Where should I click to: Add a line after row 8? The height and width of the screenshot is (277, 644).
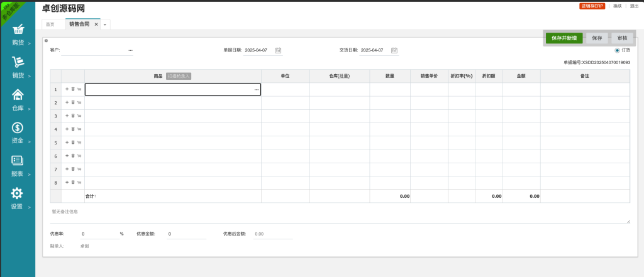(x=67, y=182)
